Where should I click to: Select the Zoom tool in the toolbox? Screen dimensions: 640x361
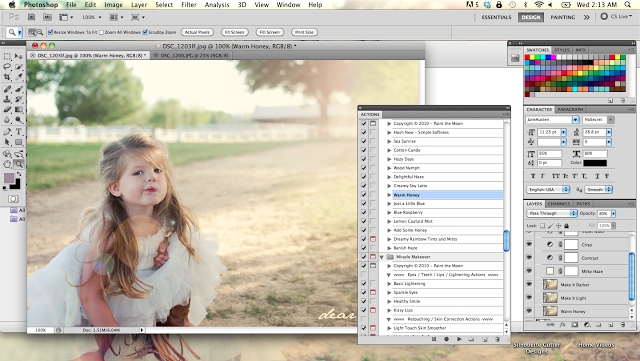(19, 164)
